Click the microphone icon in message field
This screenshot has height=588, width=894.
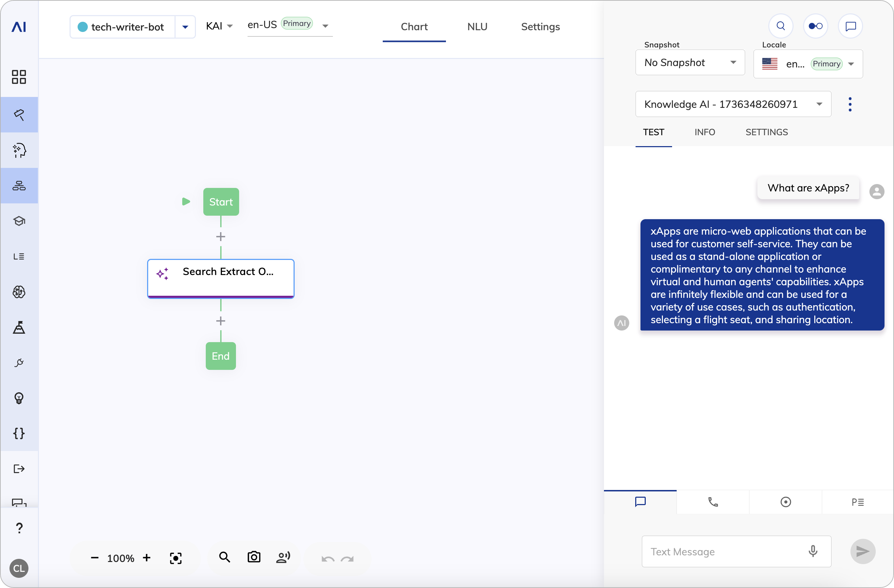pyautogui.click(x=813, y=551)
